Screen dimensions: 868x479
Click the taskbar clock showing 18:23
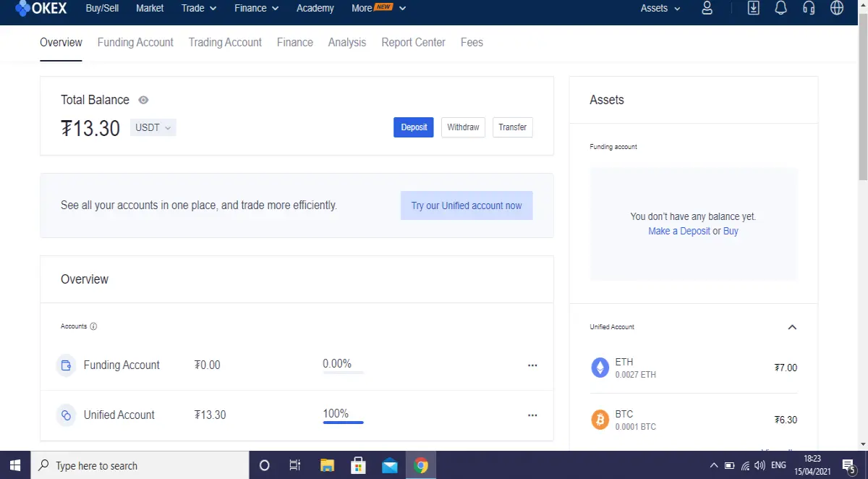pyautogui.click(x=812, y=465)
